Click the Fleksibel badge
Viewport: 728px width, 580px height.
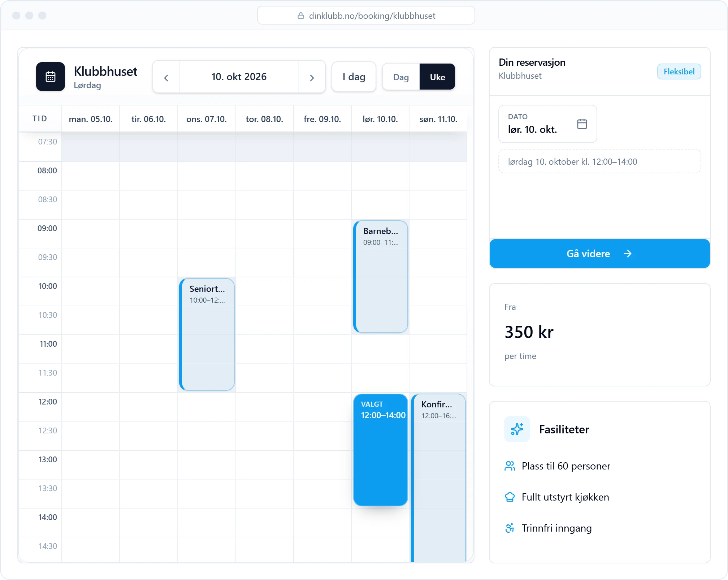click(x=679, y=72)
